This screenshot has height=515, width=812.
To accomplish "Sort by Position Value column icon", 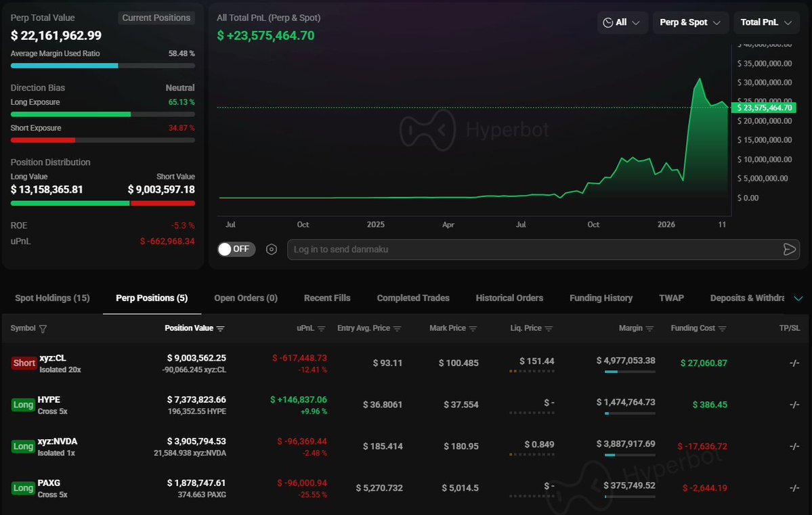I will (220, 329).
